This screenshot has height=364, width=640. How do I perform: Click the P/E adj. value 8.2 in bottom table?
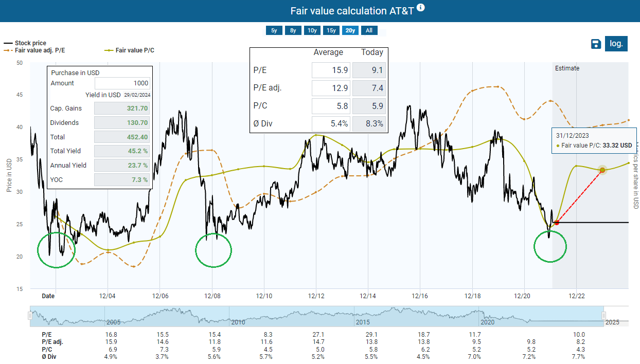tap(580, 341)
